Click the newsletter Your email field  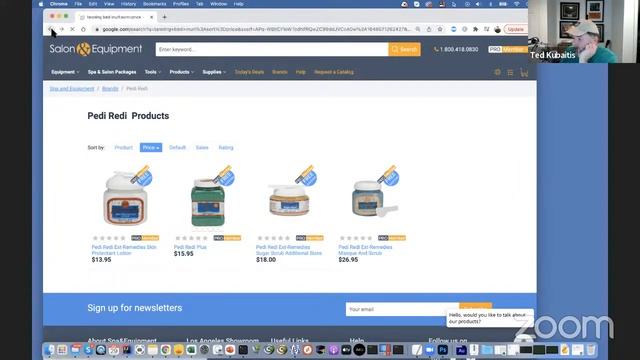[x=402, y=309]
